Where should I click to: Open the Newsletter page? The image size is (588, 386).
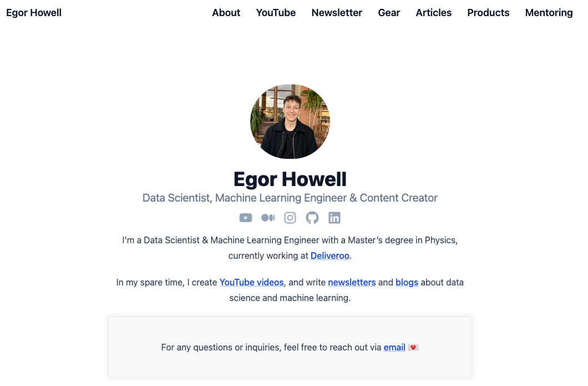pos(337,13)
